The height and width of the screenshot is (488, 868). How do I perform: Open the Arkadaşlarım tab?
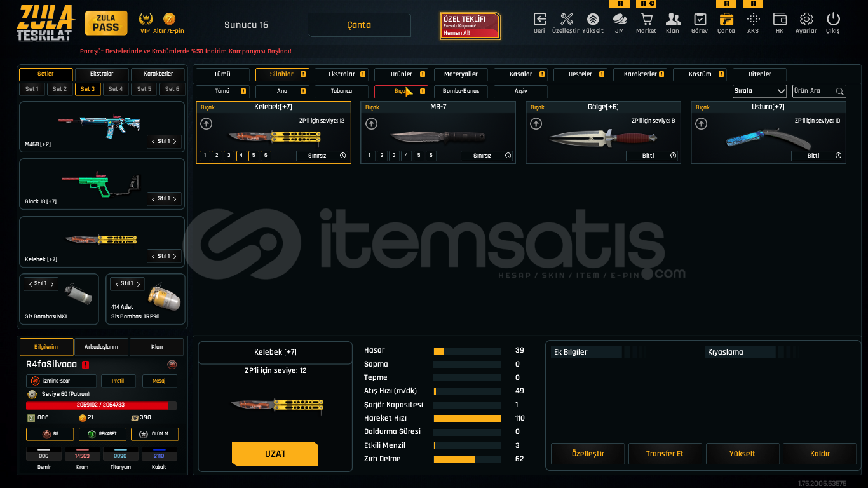pos(102,347)
